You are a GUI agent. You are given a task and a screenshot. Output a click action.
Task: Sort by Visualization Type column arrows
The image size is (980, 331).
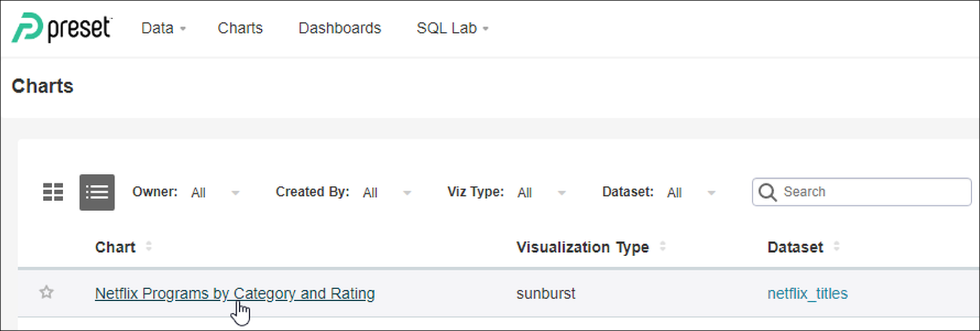[663, 246]
